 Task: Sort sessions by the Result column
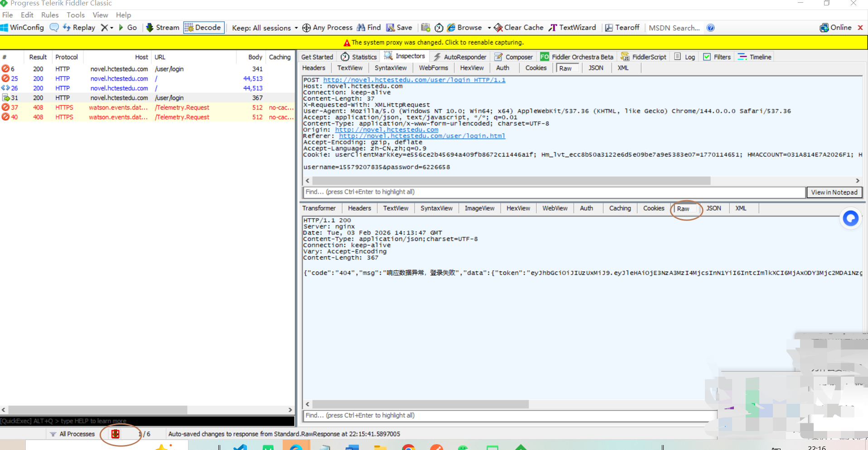(x=38, y=57)
